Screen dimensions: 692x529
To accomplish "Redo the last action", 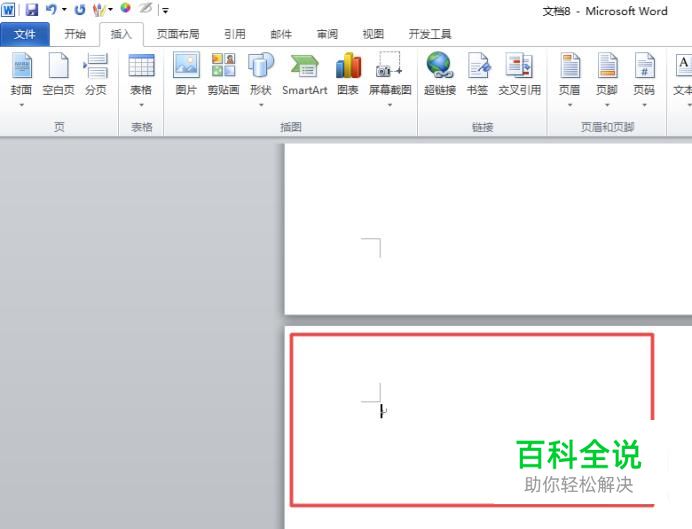I will coord(79,9).
